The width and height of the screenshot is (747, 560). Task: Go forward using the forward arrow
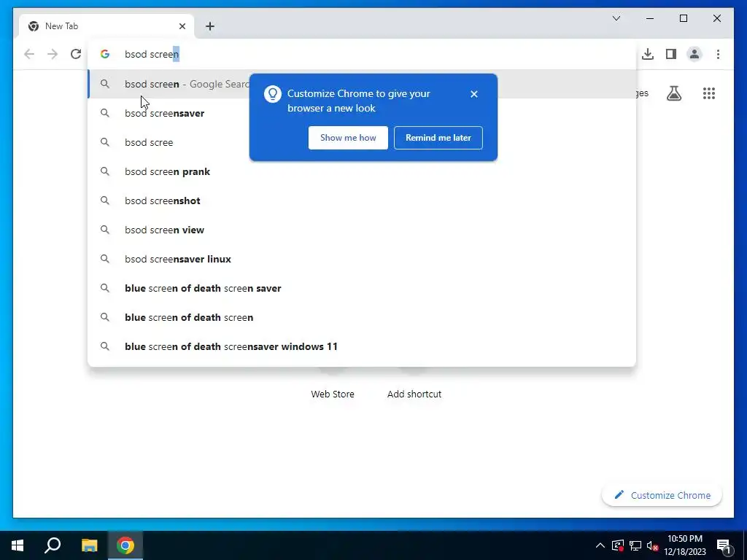pyautogui.click(x=53, y=54)
